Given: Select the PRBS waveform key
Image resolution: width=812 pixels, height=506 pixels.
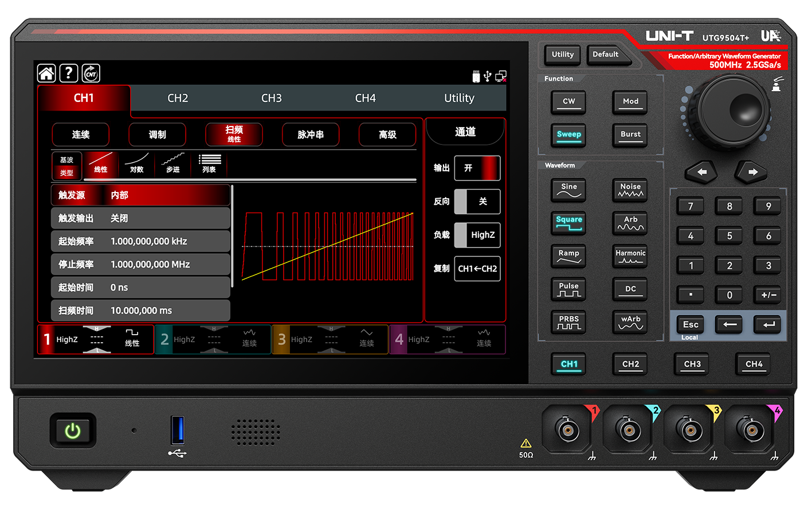Looking at the screenshot, I should (568, 323).
